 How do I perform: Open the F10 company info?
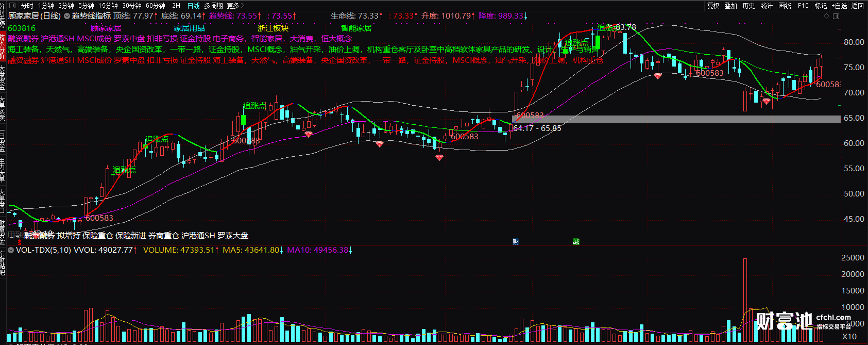pos(803,6)
